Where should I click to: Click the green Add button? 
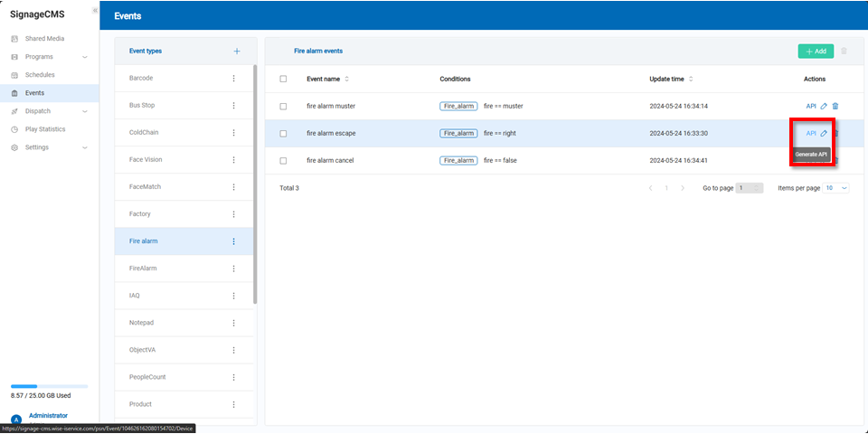[x=816, y=52]
